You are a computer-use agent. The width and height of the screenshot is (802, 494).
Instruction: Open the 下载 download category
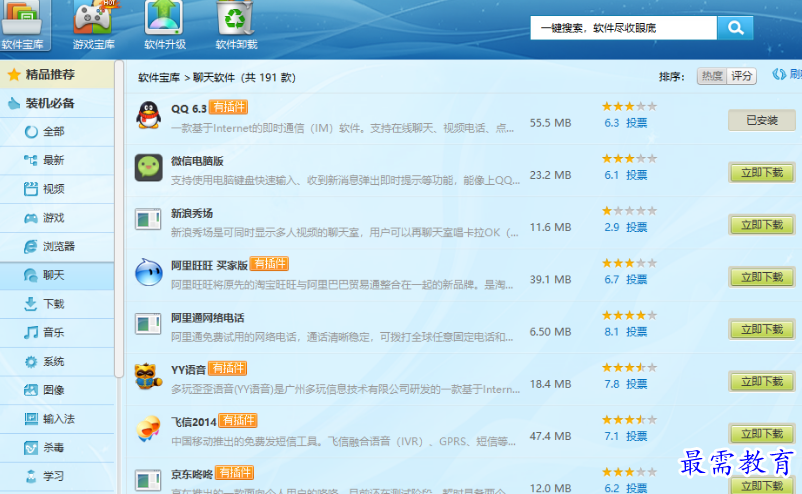57,304
